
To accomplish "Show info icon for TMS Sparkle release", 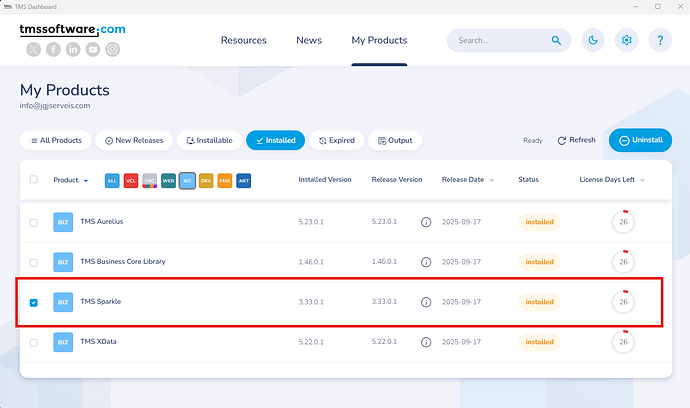I will [426, 302].
